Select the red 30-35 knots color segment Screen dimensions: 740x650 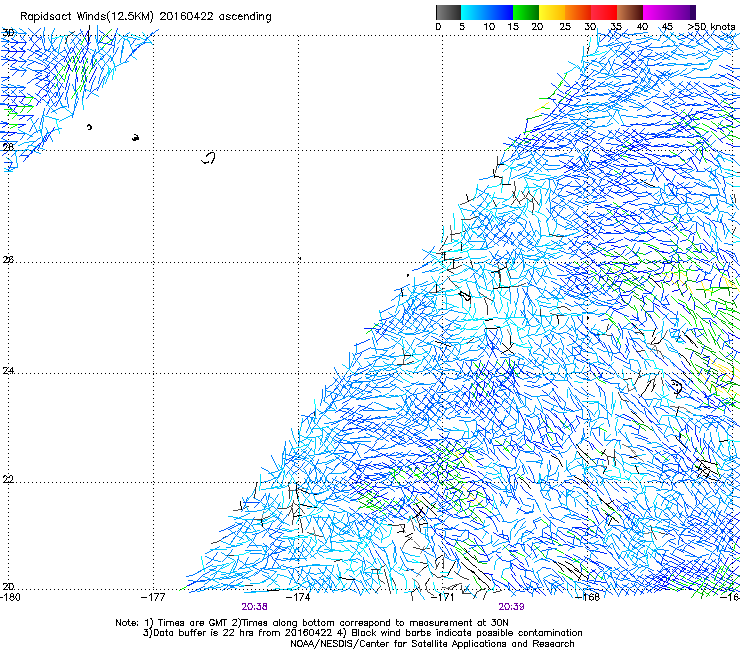604,12
